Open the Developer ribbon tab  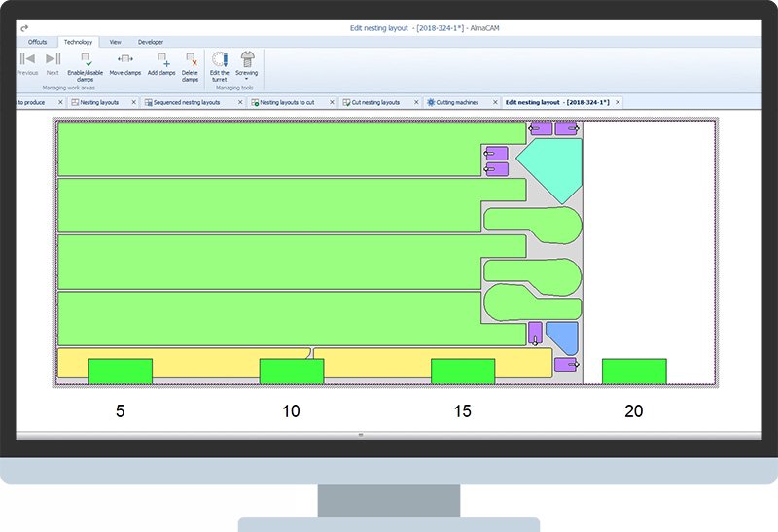[151, 42]
